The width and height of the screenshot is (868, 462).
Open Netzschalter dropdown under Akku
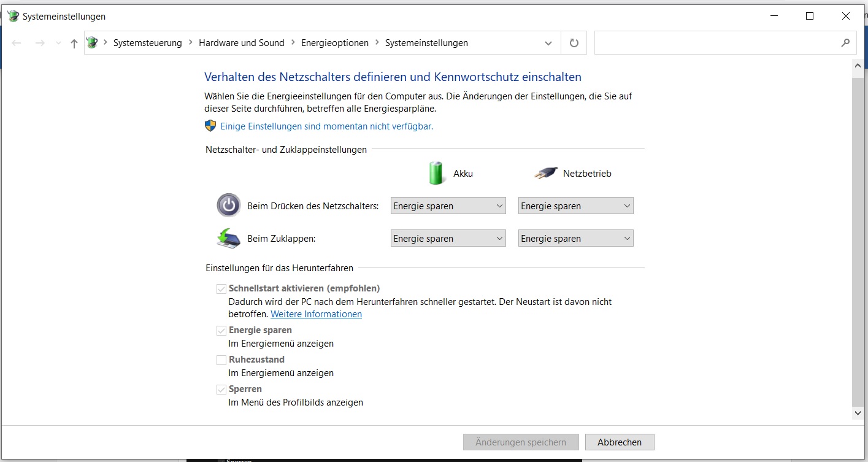point(448,206)
